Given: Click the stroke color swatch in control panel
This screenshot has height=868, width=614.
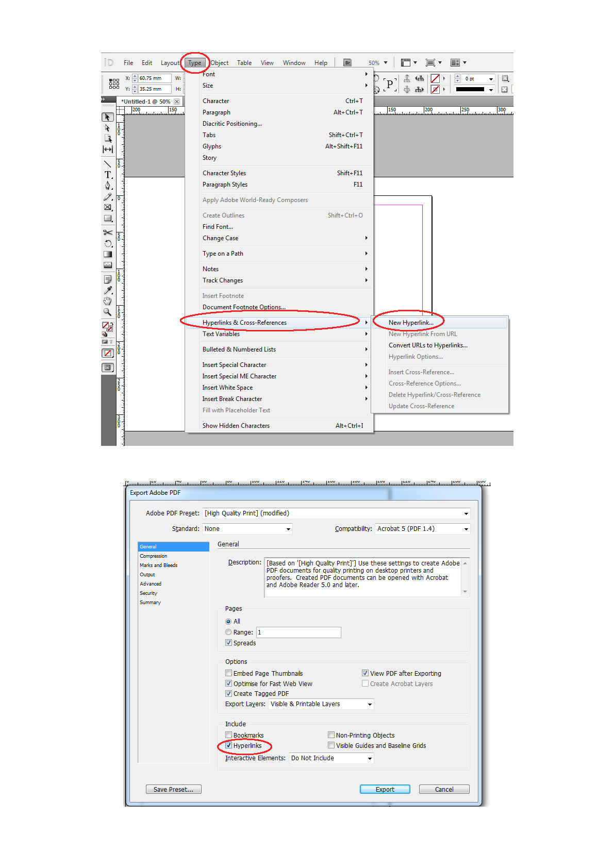Looking at the screenshot, I should click(436, 89).
